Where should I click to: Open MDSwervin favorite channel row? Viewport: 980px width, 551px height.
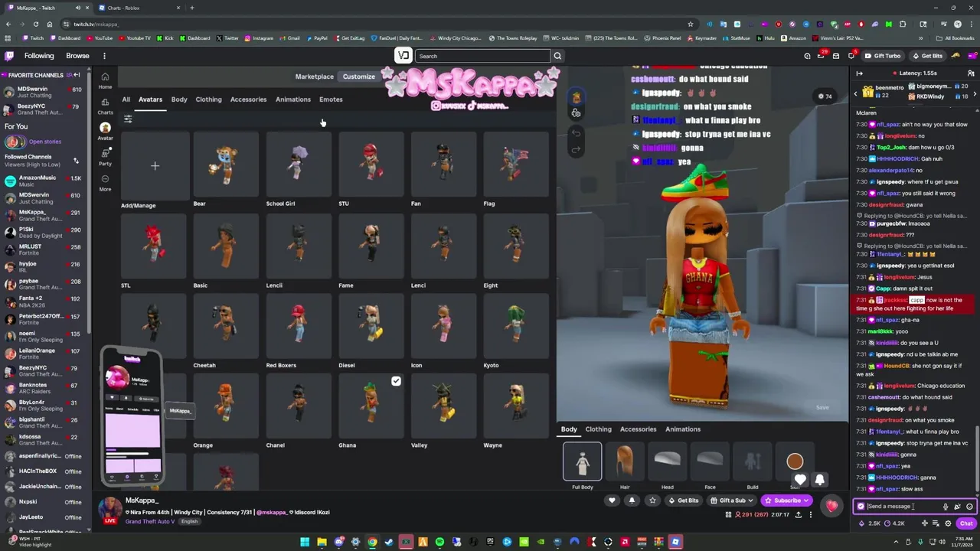46,92
